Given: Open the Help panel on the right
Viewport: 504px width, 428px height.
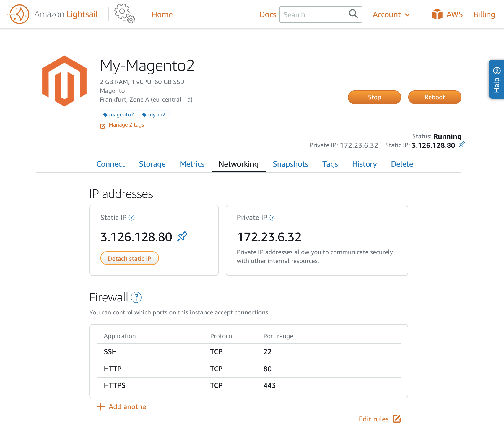Looking at the screenshot, I should (x=497, y=79).
